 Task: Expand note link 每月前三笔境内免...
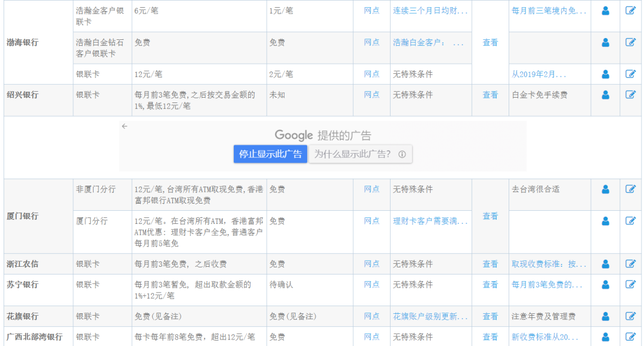(x=549, y=11)
